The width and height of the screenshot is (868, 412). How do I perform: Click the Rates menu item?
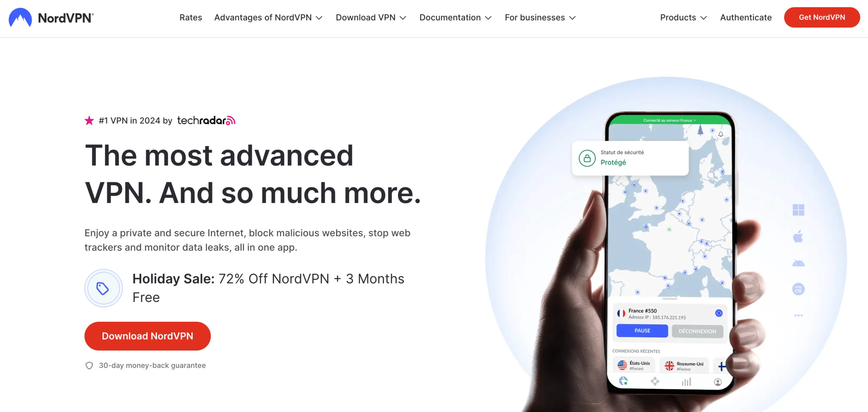point(191,17)
